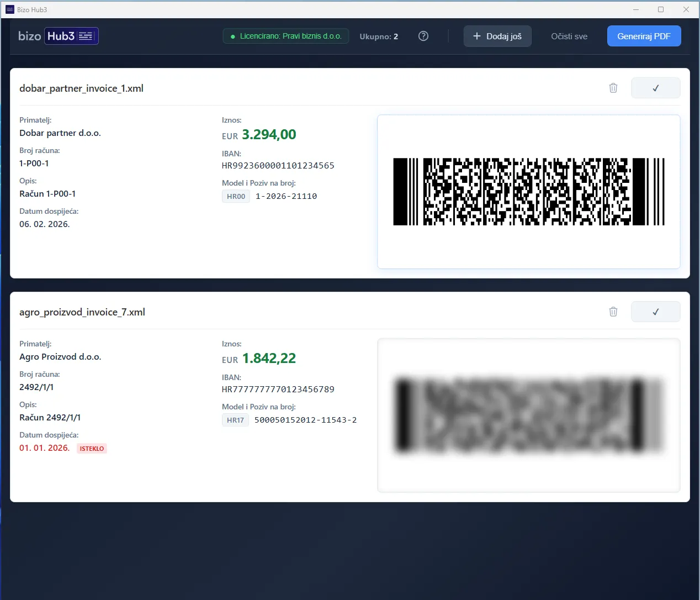Screen dimensions: 700x600
Task: Click the barcode glyph in the Hub3 logo
Action: [x=86, y=35]
